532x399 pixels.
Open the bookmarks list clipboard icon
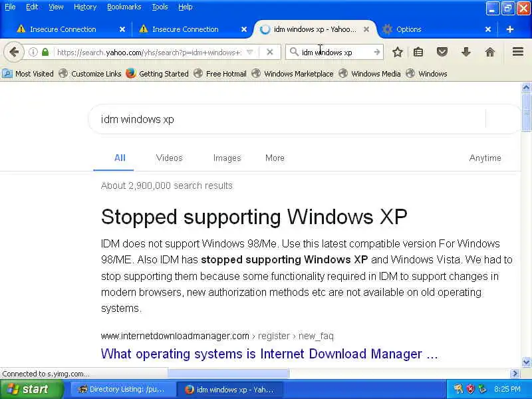[418, 52]
